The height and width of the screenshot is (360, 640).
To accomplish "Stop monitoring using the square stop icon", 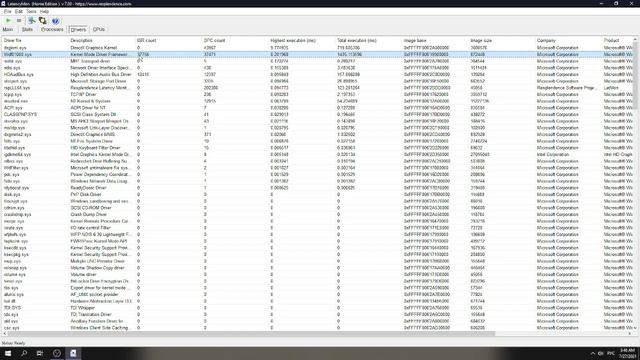I will 19,20.
